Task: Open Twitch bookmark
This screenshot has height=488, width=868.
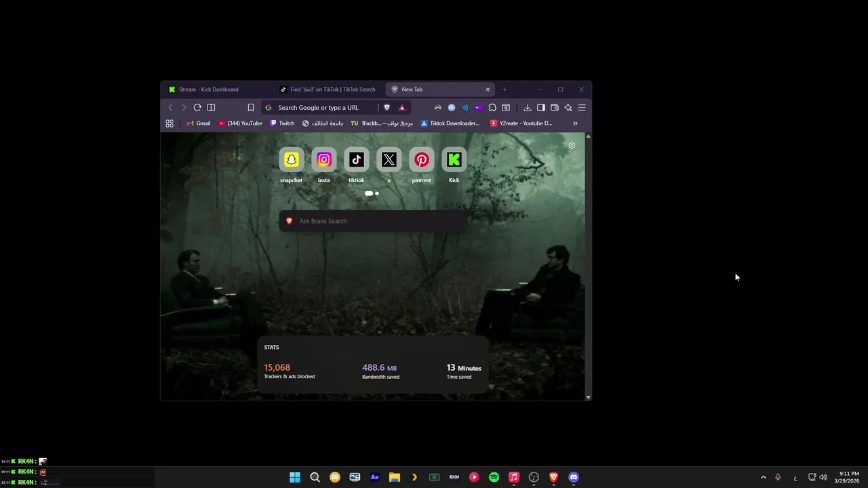Action: pos(282,123)
